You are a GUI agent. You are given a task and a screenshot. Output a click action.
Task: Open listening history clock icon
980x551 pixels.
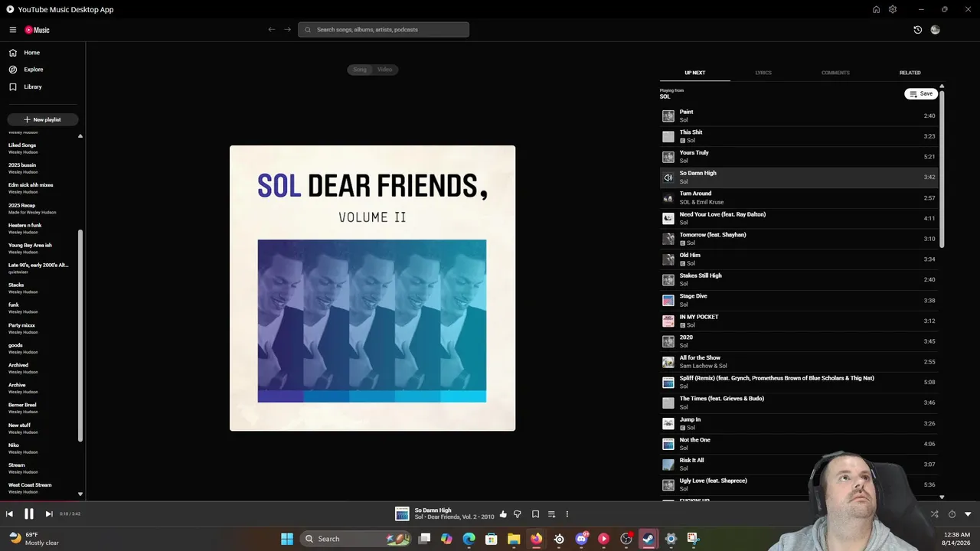click(918, 30)
